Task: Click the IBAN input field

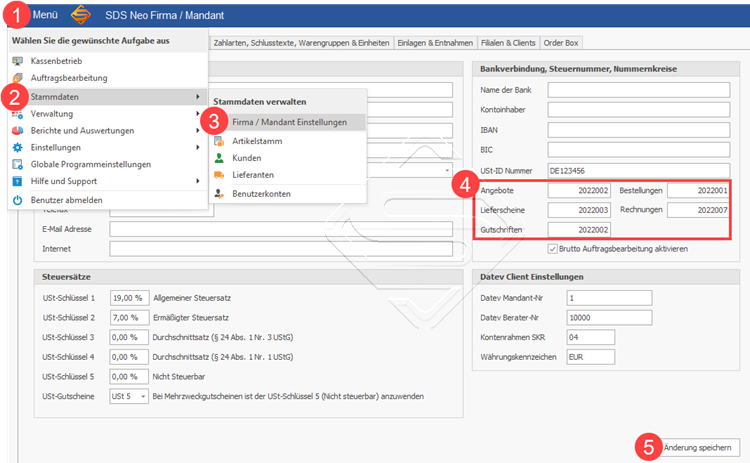Action: 639,130
